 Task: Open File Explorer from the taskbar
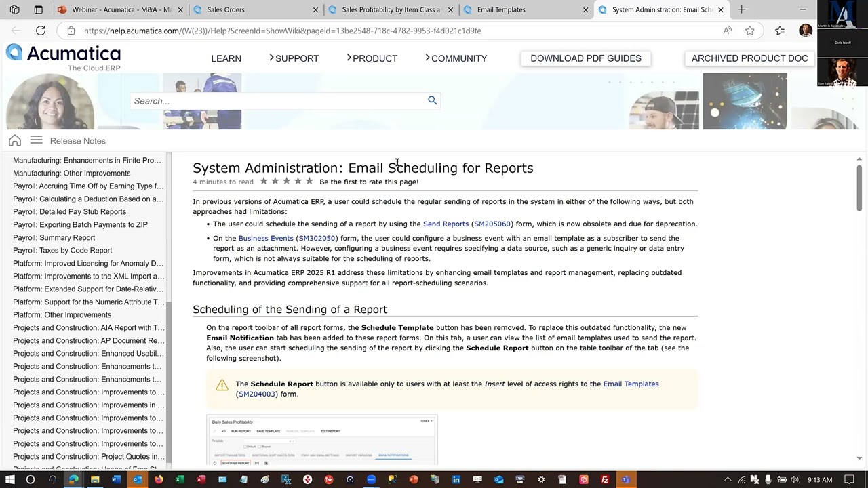95,480
